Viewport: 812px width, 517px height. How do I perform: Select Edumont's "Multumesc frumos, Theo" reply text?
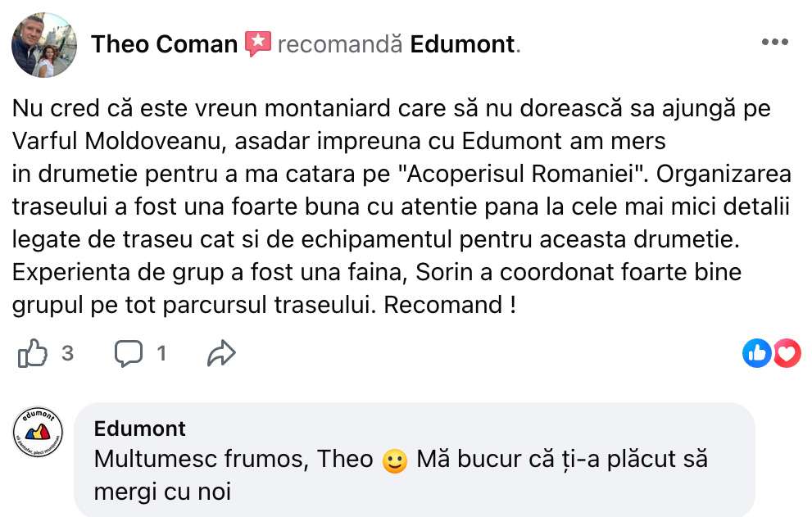[x=234, y=460]
